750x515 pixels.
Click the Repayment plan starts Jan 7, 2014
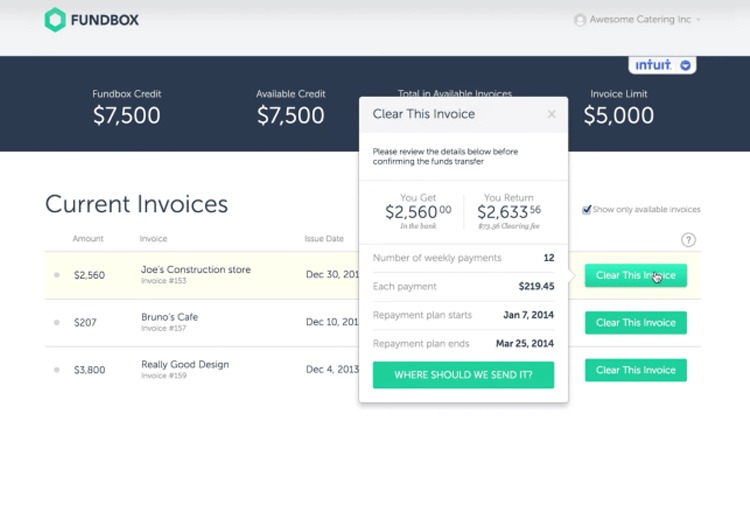529,315
